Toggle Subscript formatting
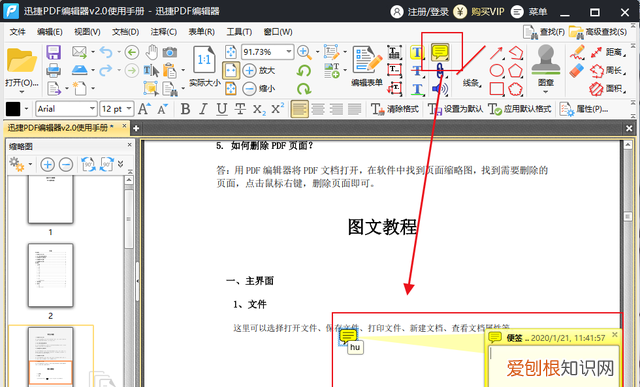The width and height of the screenshot is (640, 387). point(259,109)
